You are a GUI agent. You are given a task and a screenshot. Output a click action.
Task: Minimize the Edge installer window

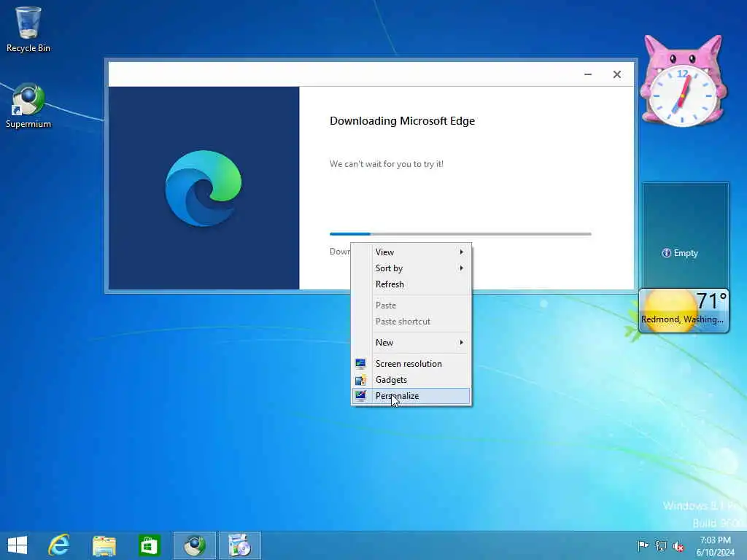[x=588, y=74]
